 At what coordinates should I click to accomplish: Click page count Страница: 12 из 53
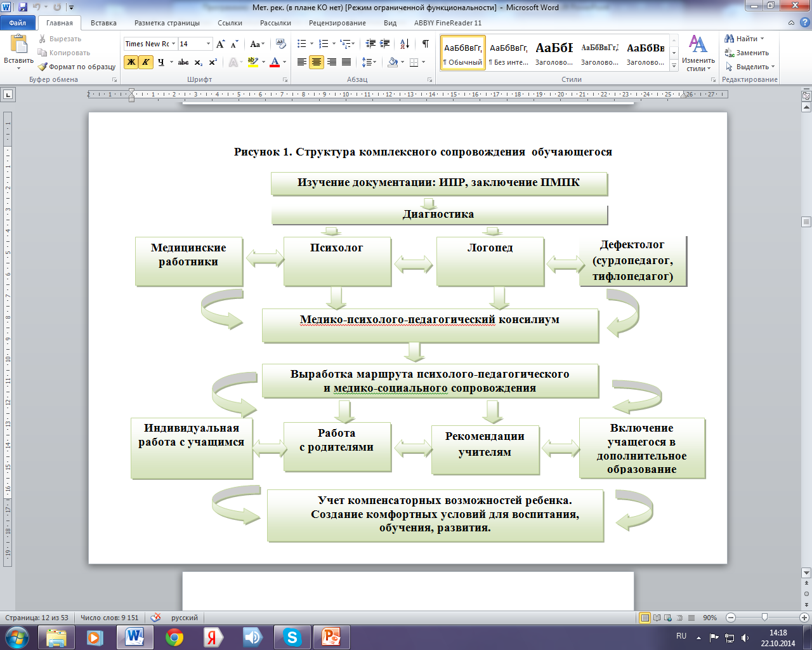tap(36, 617)
